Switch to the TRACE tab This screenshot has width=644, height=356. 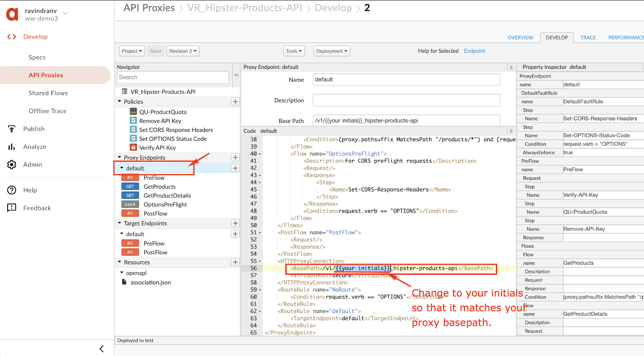(x=588, y=37)
